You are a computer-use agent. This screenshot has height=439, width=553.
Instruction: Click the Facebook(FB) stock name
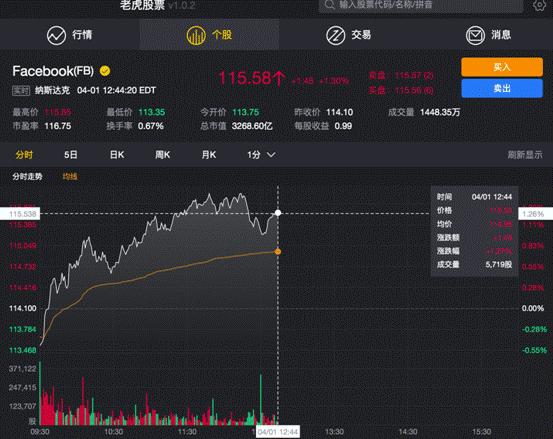click(53, 71)
